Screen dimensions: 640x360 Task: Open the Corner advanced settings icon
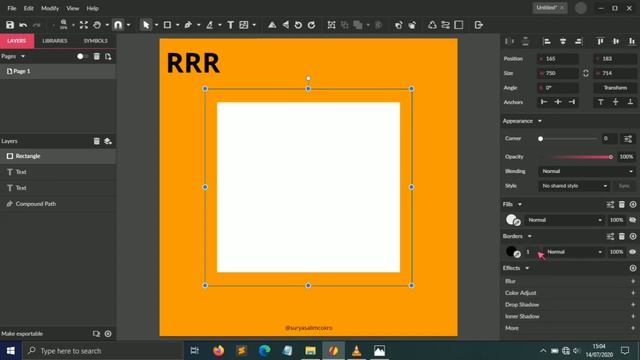point(628,139)
